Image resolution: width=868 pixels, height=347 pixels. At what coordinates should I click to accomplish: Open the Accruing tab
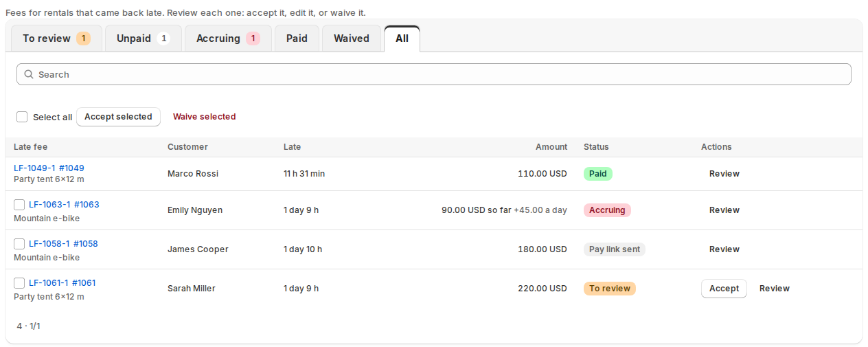228,38
